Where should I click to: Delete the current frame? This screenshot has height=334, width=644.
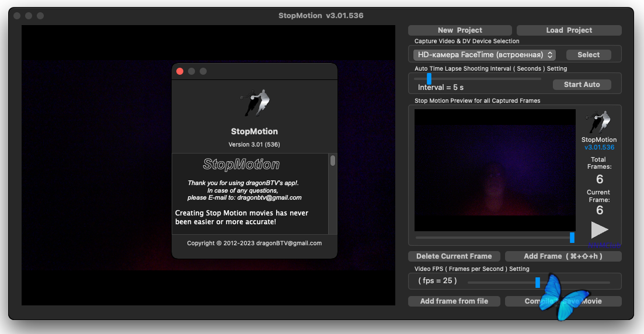tap(454, 256)
